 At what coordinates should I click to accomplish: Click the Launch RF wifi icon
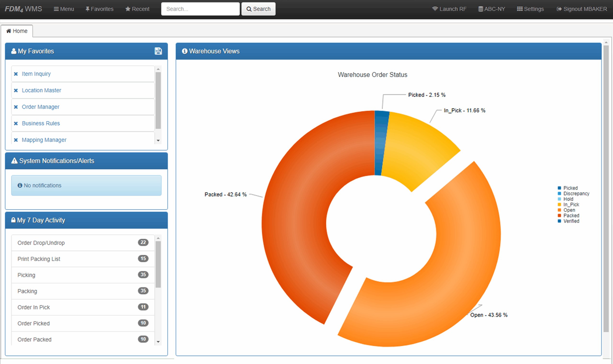pos(435,9)
